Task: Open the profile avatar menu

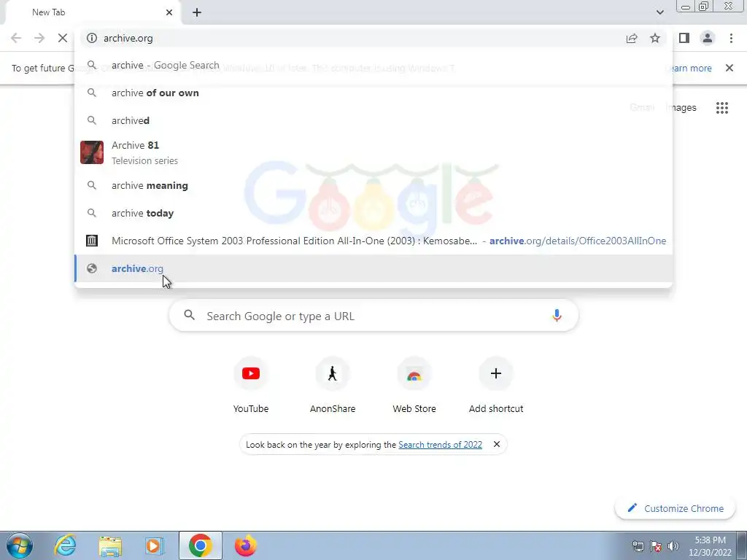Action: click(x=708, y=38)
